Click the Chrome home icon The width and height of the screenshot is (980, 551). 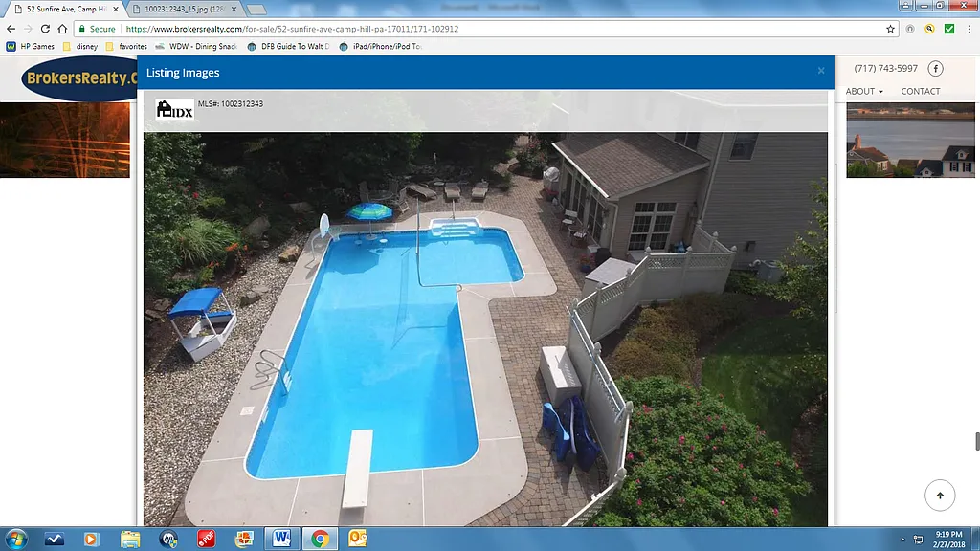pos(63,29)
